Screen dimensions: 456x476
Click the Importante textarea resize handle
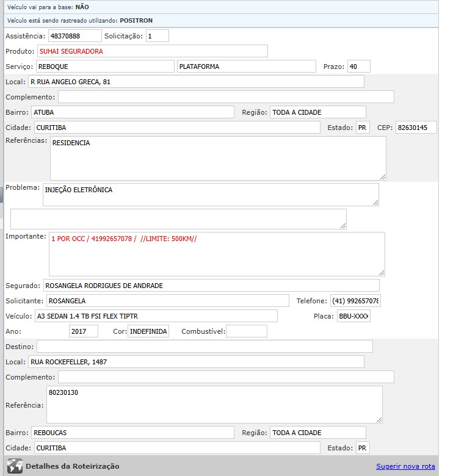[x=382, y=273]
